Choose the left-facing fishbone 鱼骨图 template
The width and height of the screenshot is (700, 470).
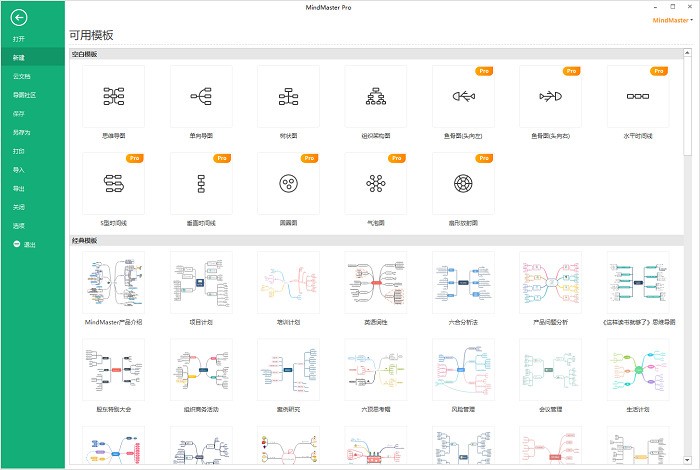coord(463,96)
